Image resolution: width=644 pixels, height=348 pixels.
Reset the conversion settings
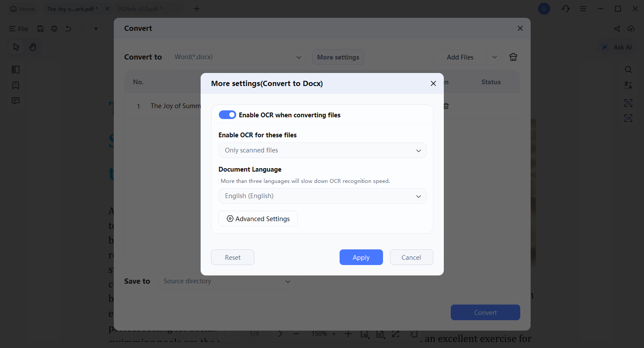(232, 257)
